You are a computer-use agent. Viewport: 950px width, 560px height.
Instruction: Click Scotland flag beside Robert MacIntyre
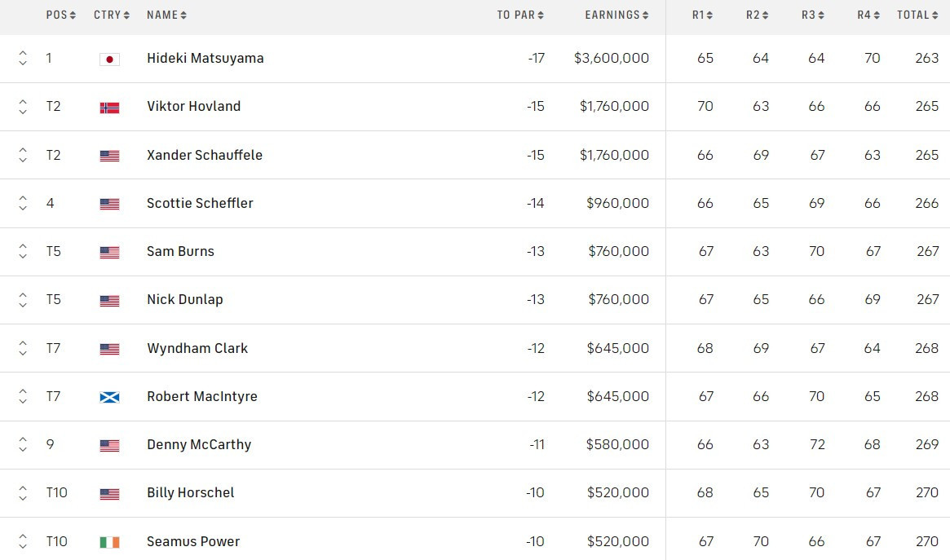coord(109,397)
